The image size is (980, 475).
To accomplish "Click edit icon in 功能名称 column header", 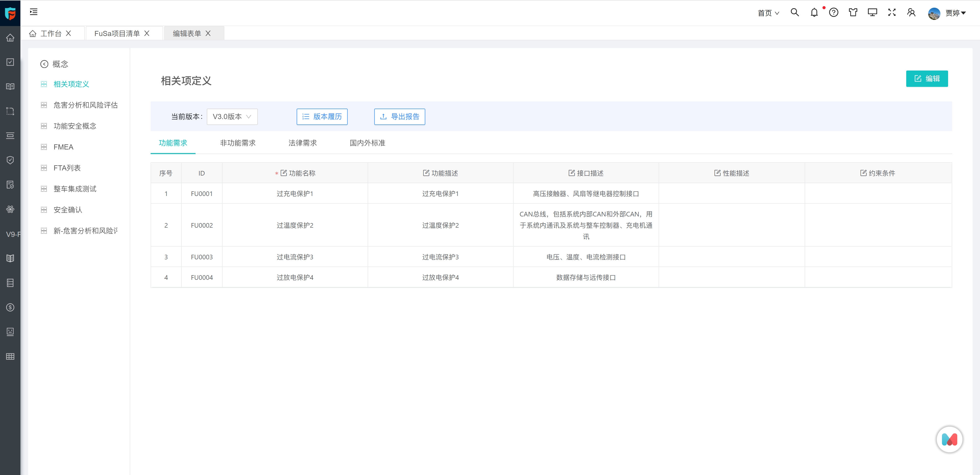I will (x=283, y=173).
